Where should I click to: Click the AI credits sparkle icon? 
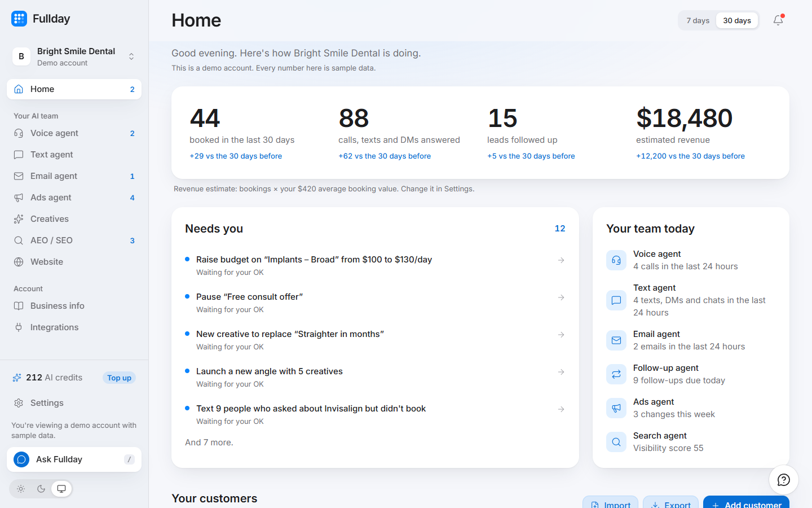coord(17,378)
